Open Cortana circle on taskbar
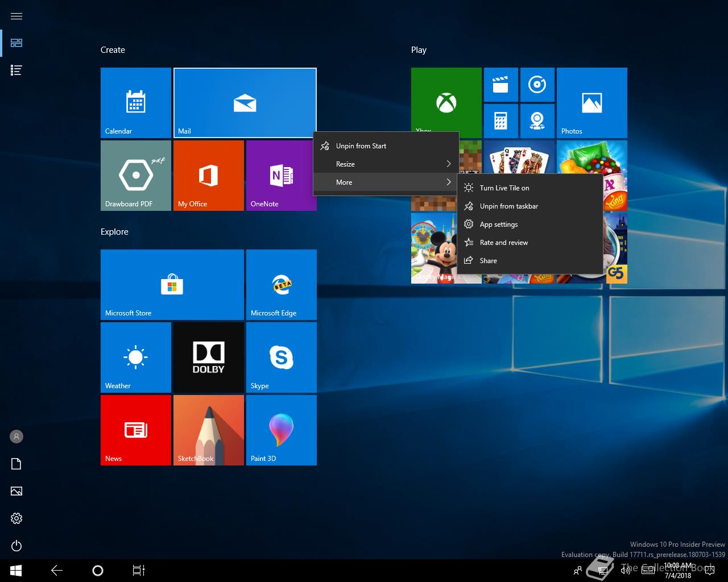 click(98, 571)
